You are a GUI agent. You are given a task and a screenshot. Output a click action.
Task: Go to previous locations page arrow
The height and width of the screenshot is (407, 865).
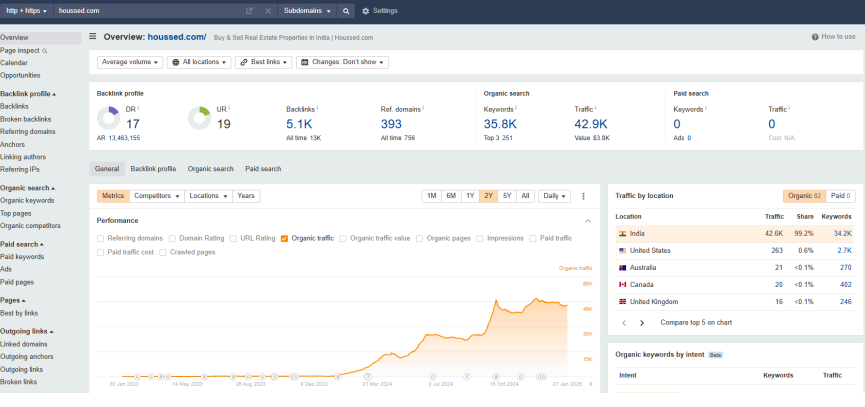pyautogui.click(x=624, y=323)
